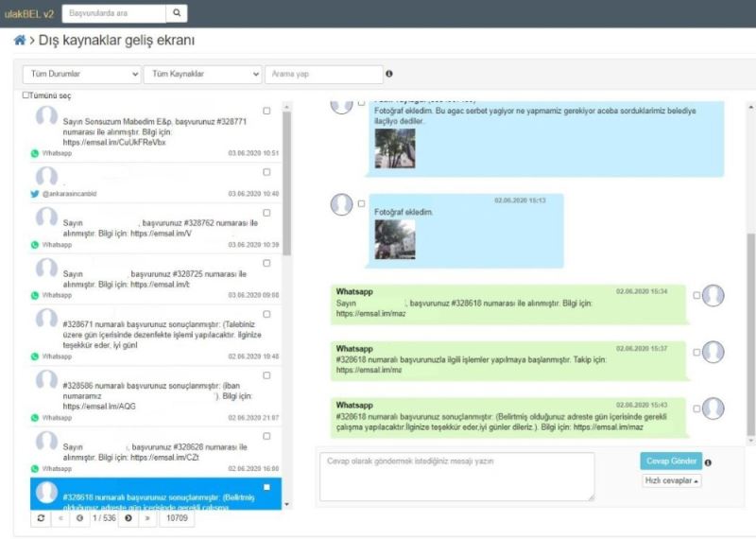
Task: Click info icon next to Cevap Gönder
Action: pyautogui.click(x=708, y=462)
